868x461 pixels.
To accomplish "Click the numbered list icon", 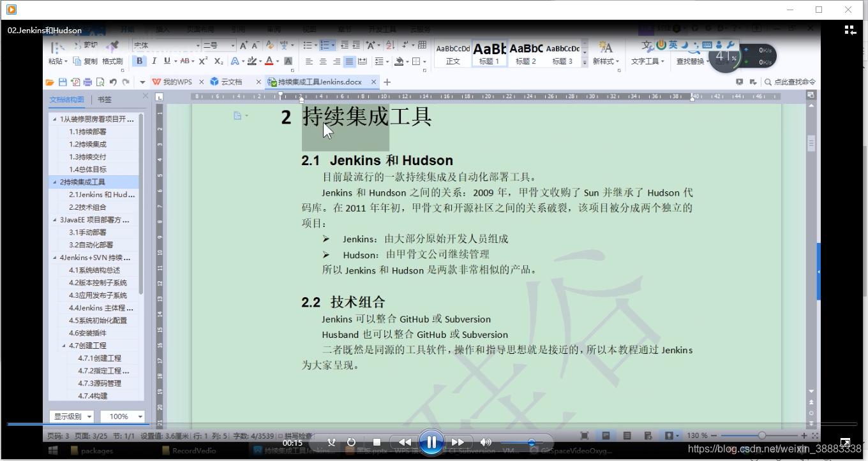I will (x=325, y=45).
